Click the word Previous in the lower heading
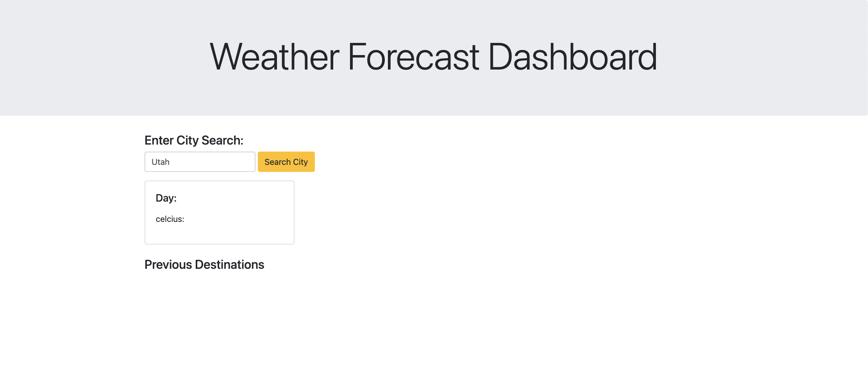 pyautogui.click(x=168, y=264)
